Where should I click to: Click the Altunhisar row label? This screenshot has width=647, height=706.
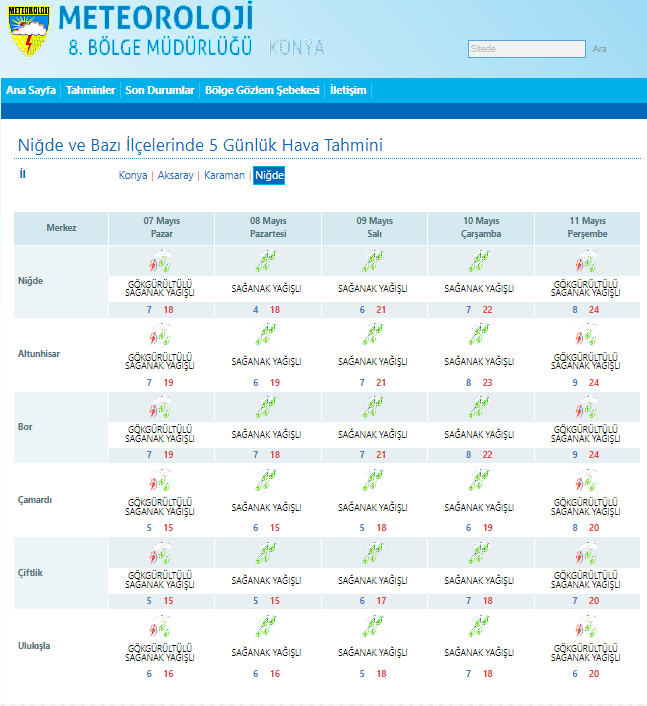pos(39,354)
